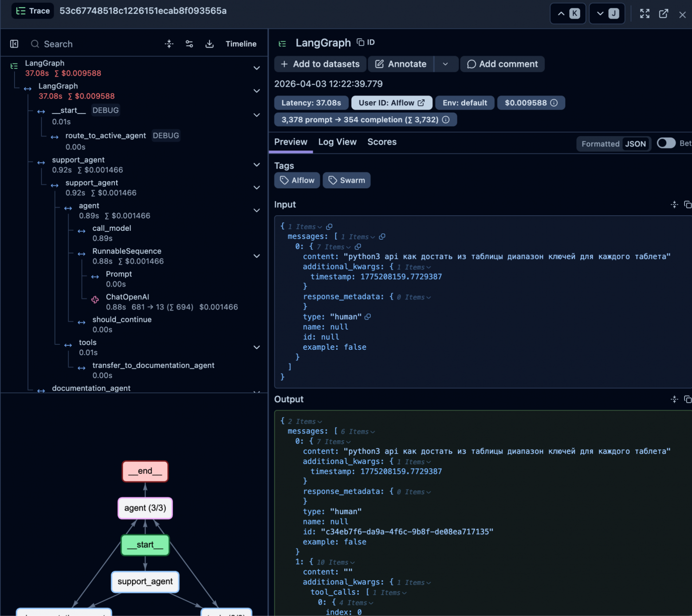The width and height of the screenshot is (692, 616).
Task: Copy the LangGraph observation ID
Action: [366, 42]
